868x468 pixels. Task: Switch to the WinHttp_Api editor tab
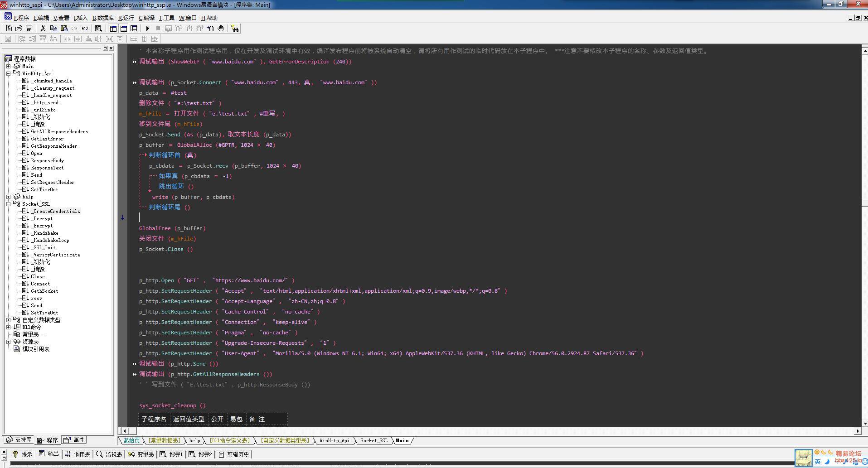click(334, 440)
